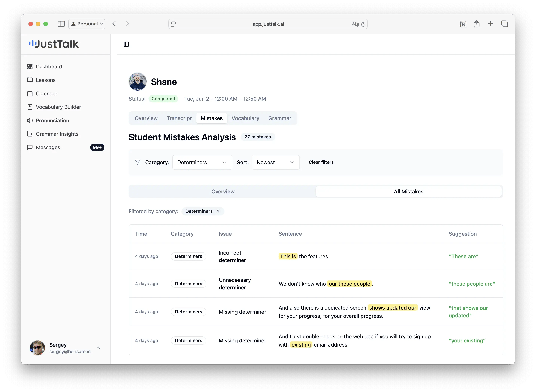Open Dashboard in the sidebar

(x=45, y=67)
